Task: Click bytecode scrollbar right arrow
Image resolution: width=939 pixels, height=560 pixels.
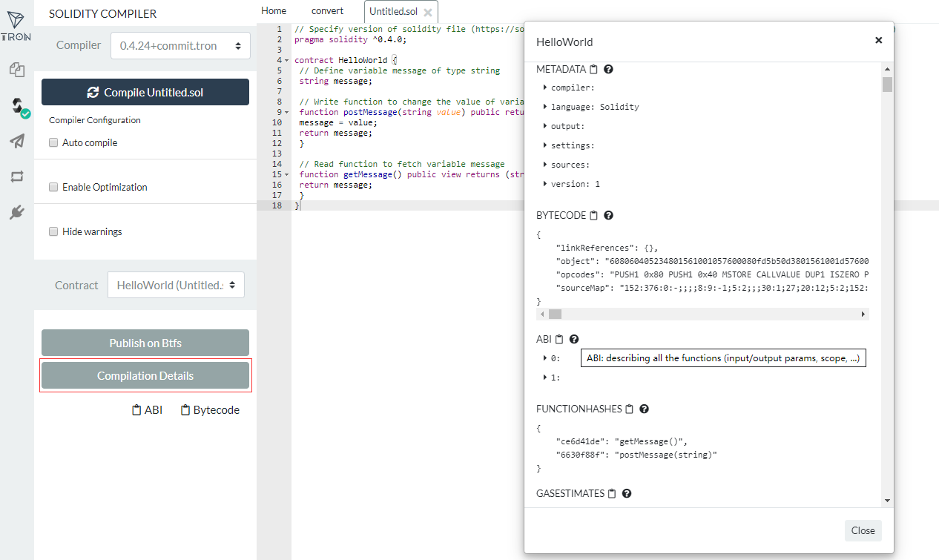Action: pos(863,314)
